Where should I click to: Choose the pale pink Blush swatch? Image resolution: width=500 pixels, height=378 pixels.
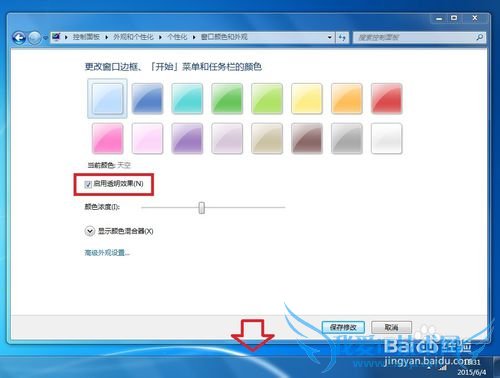147,138
